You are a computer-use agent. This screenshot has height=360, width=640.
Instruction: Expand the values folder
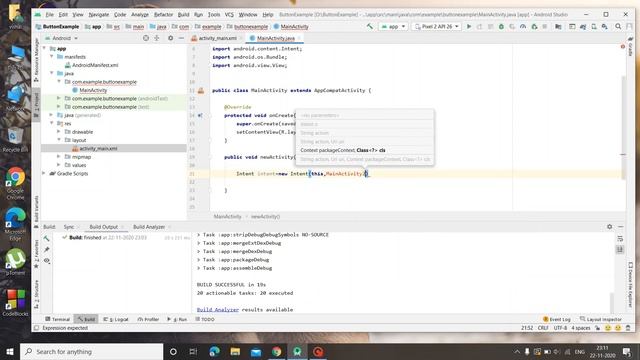pos(59,165)
